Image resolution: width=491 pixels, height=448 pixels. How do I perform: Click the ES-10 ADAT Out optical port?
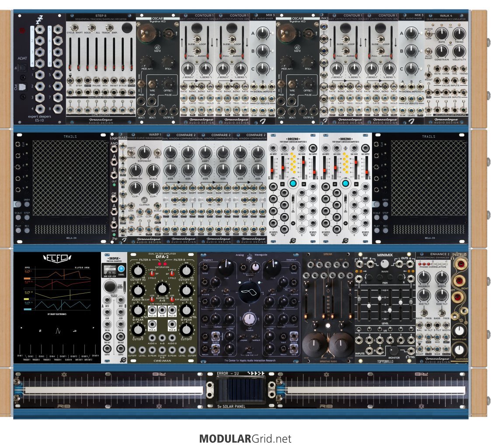(23, 87)
